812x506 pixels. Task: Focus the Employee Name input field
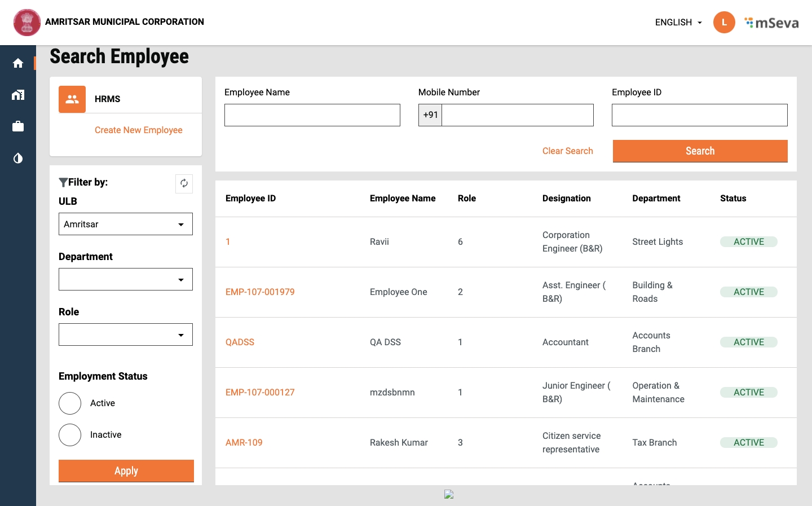coord(312,115)
